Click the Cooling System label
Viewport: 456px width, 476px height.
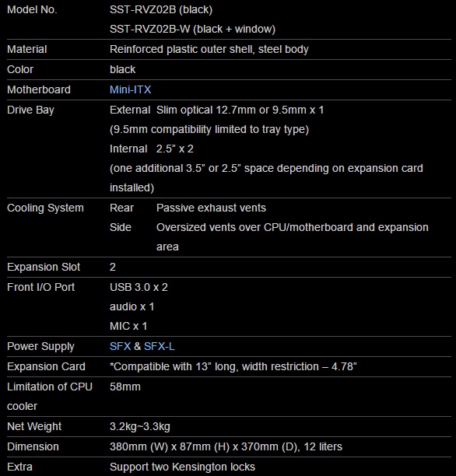coord(45,208)
